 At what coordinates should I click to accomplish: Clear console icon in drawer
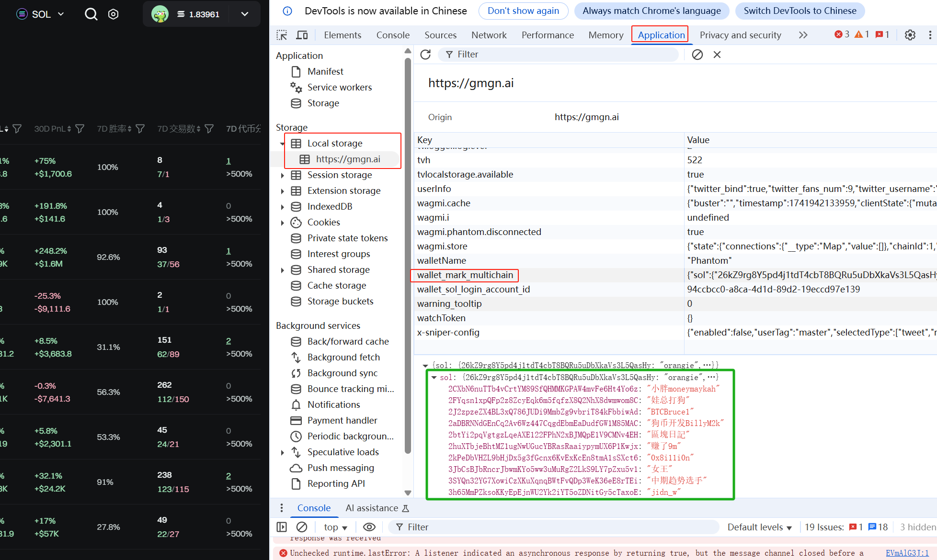pyautogui.click(x=302, y=527)
